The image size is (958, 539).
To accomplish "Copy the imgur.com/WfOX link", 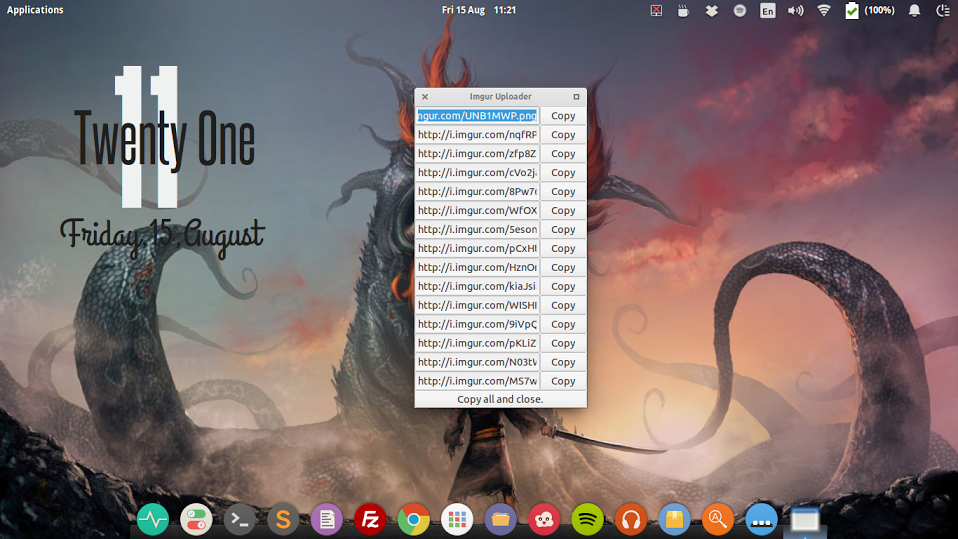I will (563, 210).
